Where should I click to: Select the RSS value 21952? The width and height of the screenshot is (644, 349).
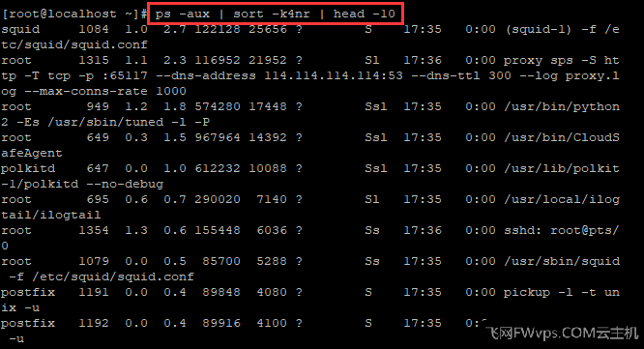coord(268,60)
